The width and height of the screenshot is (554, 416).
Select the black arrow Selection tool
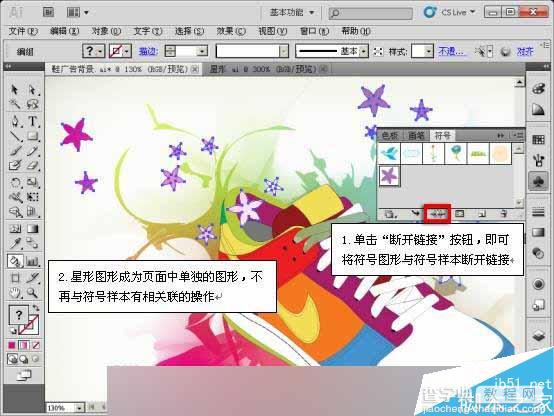point(14,90)
